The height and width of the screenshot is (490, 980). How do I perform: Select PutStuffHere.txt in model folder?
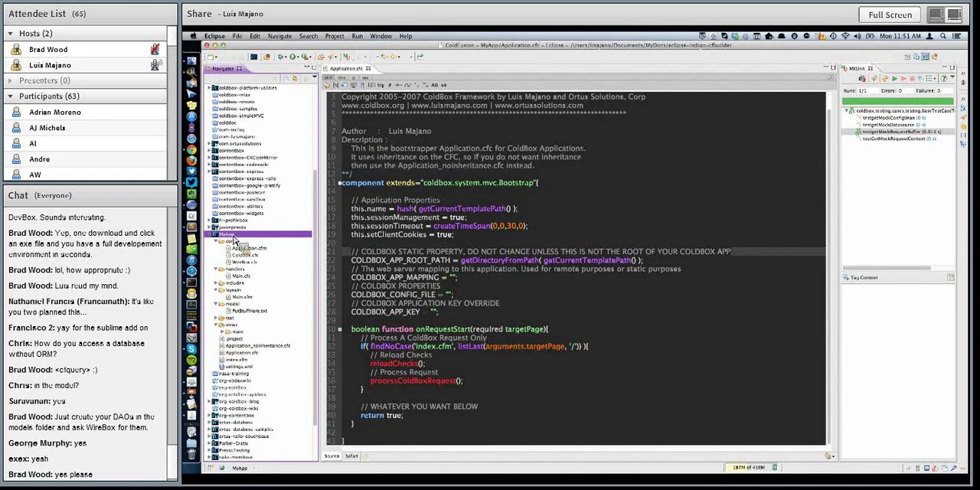(x=249, y=311)
